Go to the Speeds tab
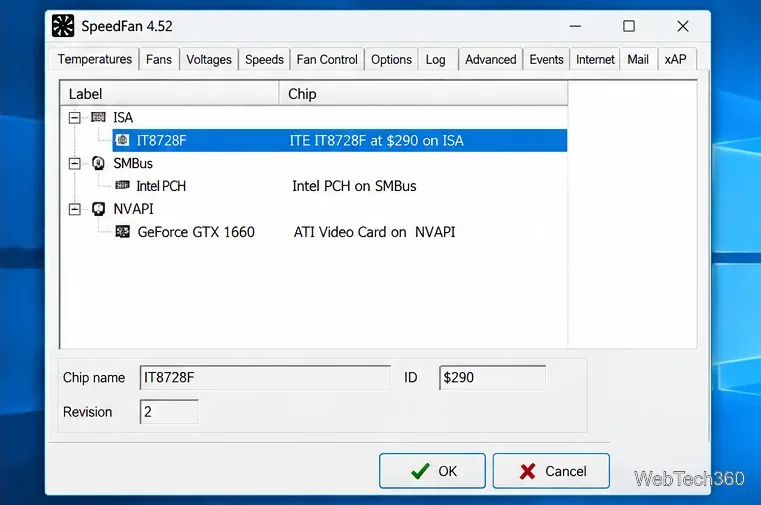The width and height of the screenshot is (761, 505). click(x=264, y=60)
